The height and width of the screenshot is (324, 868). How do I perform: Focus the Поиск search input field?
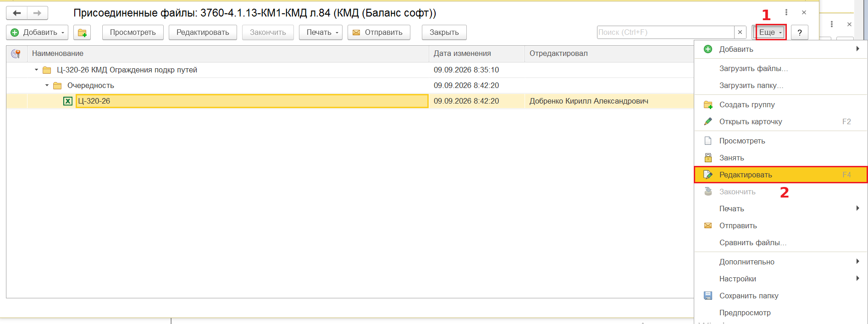(x=666, y=33)
